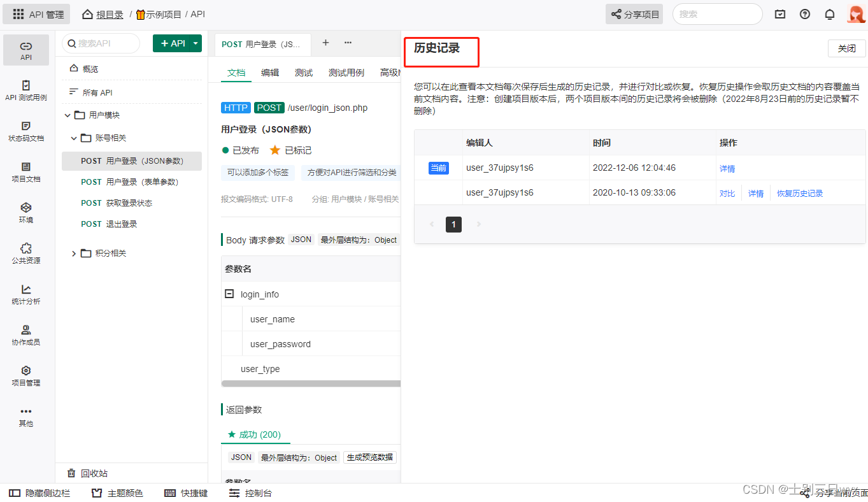Open Collaborators section in sidebar
Screen dimensions: 868x502
tap(25, 335)
